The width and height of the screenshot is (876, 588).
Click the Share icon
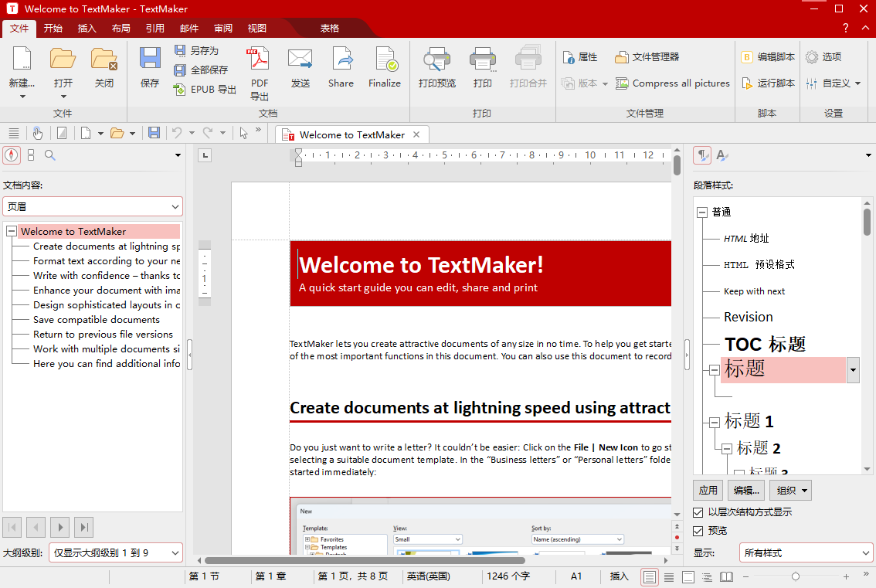tap(341, 67)
